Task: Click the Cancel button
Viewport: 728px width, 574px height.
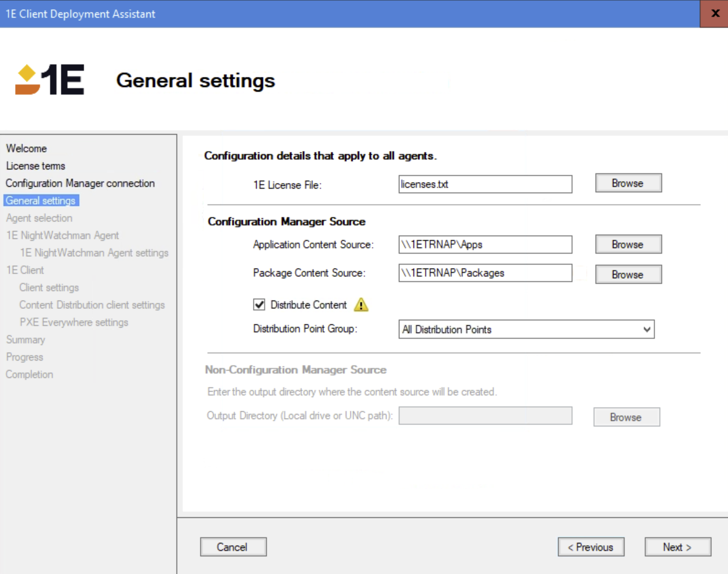Action: pyautogui.click(x=233, y=547)
